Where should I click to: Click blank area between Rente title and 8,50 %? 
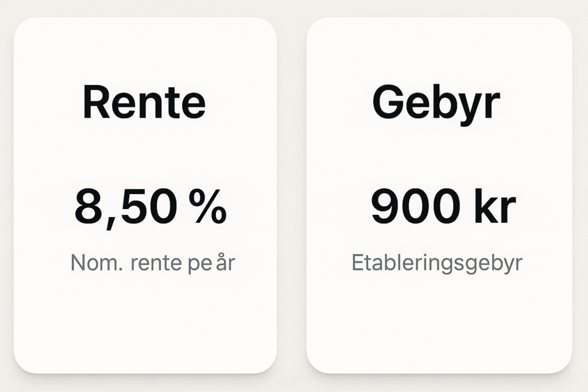pyautogui.click(x=145, y=154)
